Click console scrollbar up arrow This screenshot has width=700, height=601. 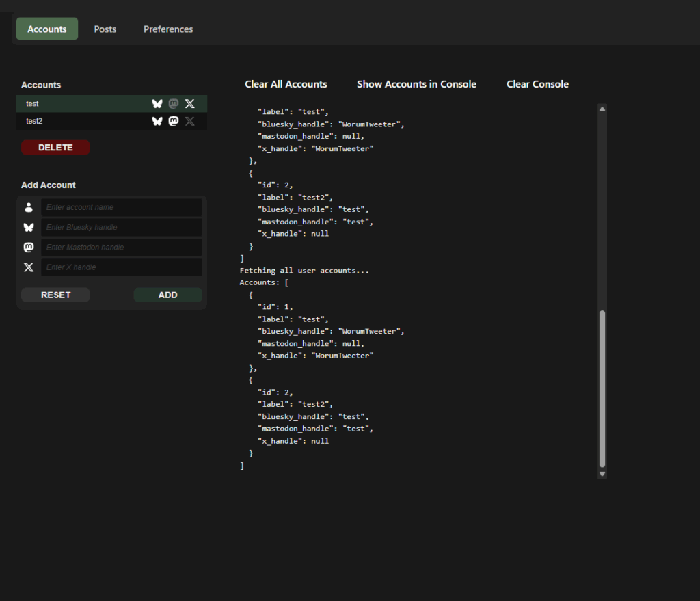click(602, 109)
